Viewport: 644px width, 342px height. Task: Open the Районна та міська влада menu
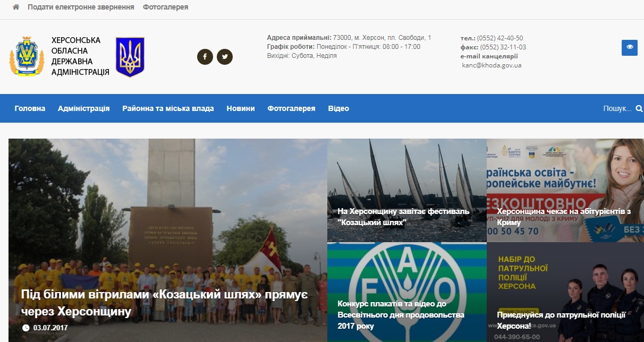[x=168, y=108]
